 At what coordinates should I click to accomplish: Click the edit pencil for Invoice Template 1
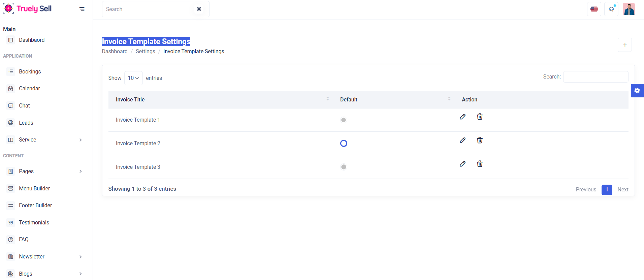pyautogui.click(x=462, y=117)
